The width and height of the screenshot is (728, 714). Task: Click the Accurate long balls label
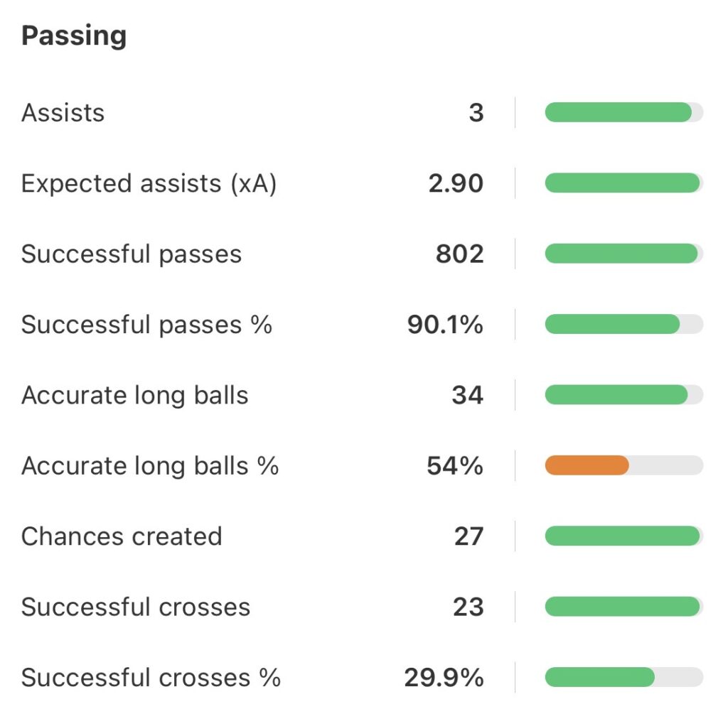[134, 395]
